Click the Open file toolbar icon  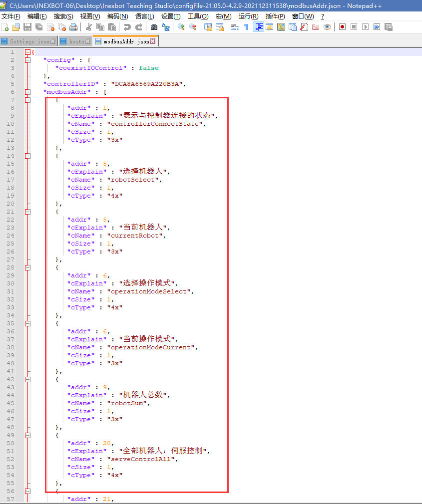pos(16,27)
